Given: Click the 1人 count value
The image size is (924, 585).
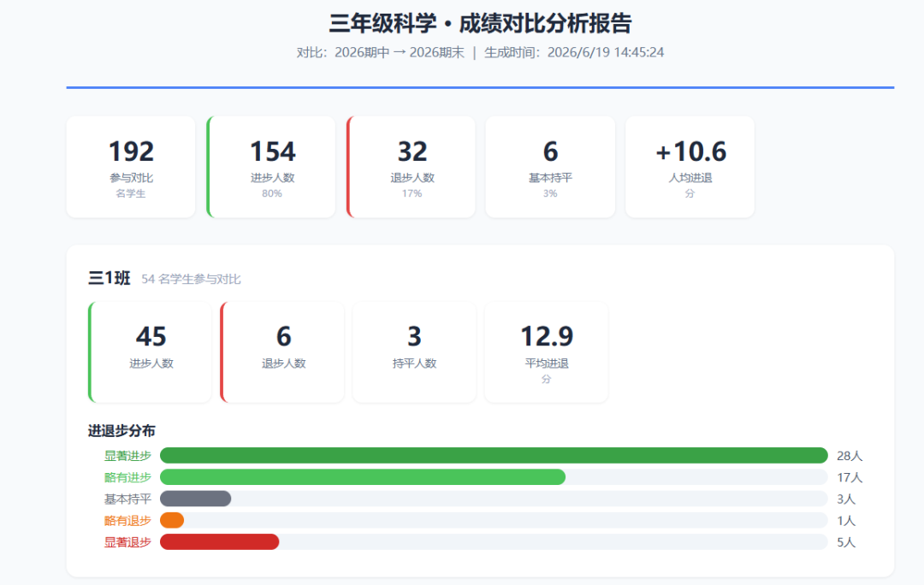Looking at the screenshot, I should (x=846, y=521).
